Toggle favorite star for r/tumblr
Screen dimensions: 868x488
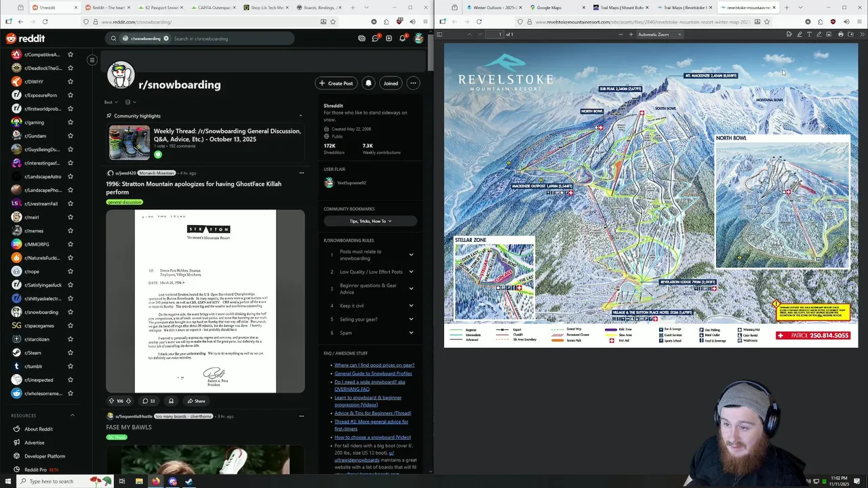70,366
